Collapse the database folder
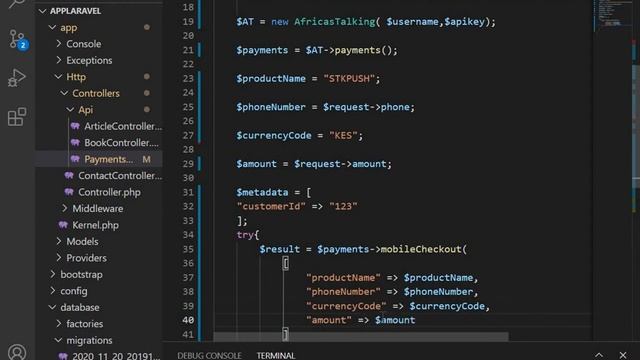The height and width of the screenshot is (360, 640). point(52,307)
